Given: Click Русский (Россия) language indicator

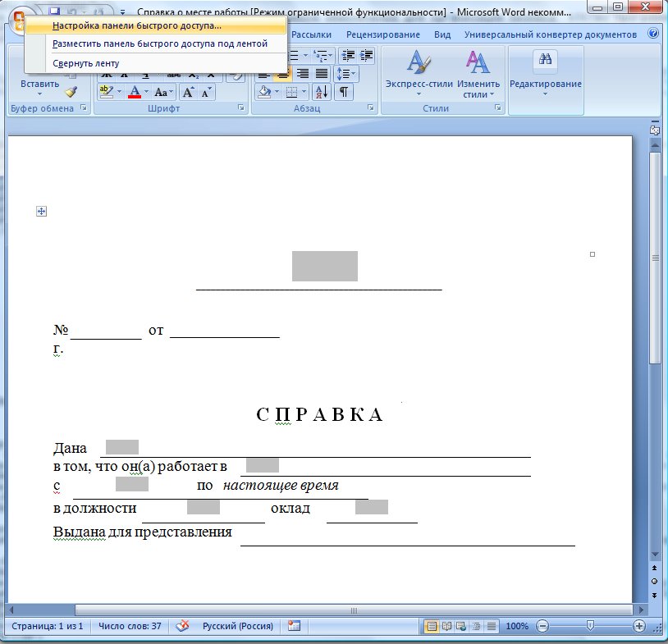Looking at the screenshot, I should [x=238, y=626].
